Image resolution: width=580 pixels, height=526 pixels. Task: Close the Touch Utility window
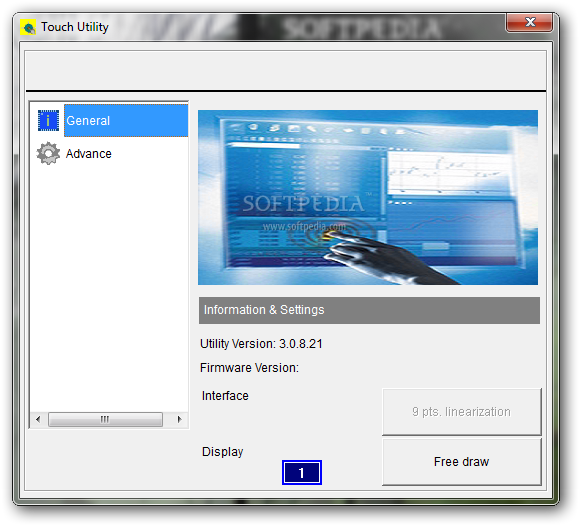tap(530, 22)
